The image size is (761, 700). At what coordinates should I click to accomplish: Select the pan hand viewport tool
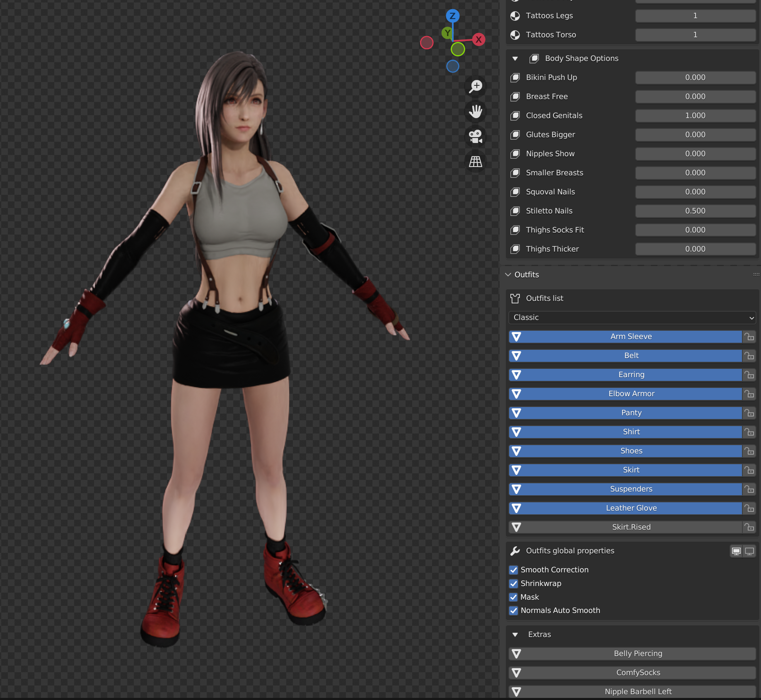coord(476,111)
